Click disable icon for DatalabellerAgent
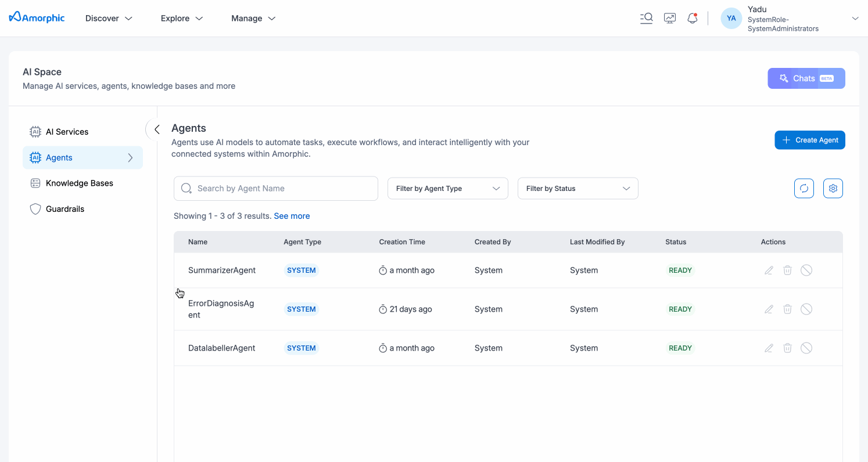 [806, 348]
